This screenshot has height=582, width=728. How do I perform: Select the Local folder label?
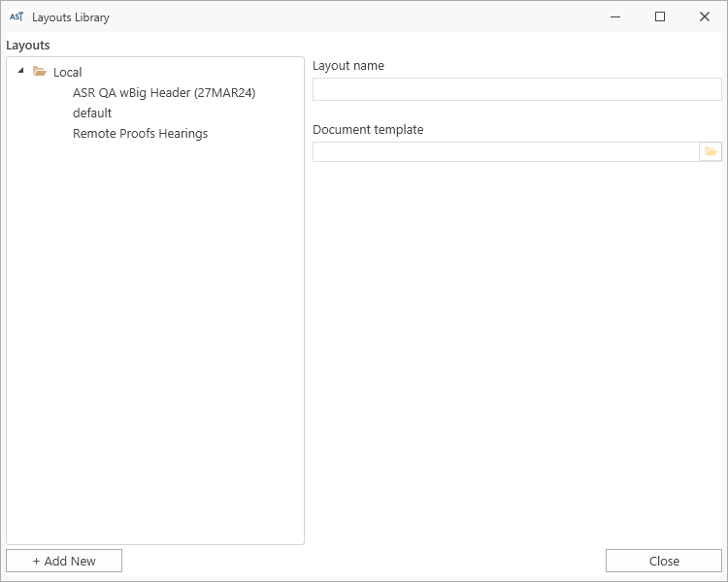67,73
